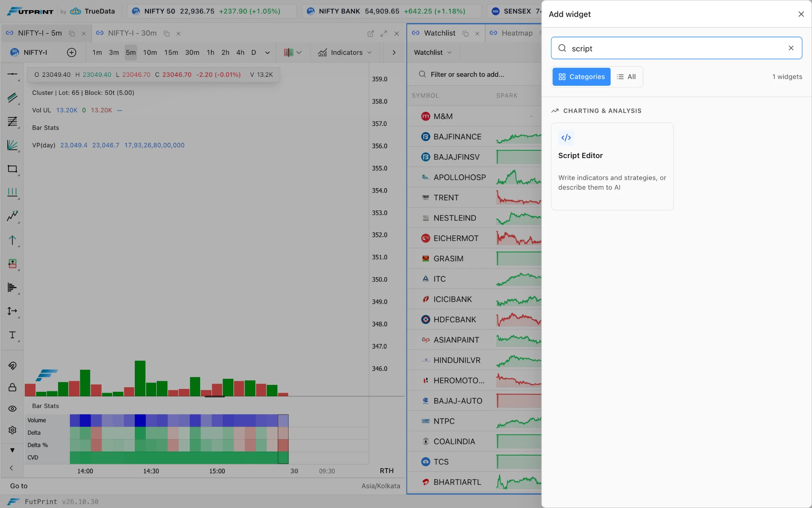Select the text annotation tool

coord(12,335)
